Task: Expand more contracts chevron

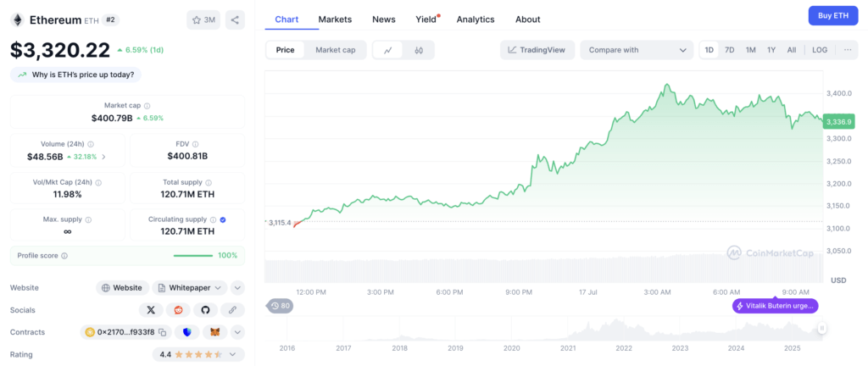Action: click(237, 332)
